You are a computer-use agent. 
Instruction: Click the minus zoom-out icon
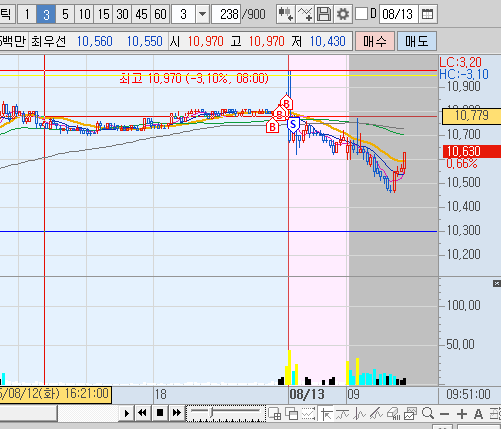(x=444, y=414)
